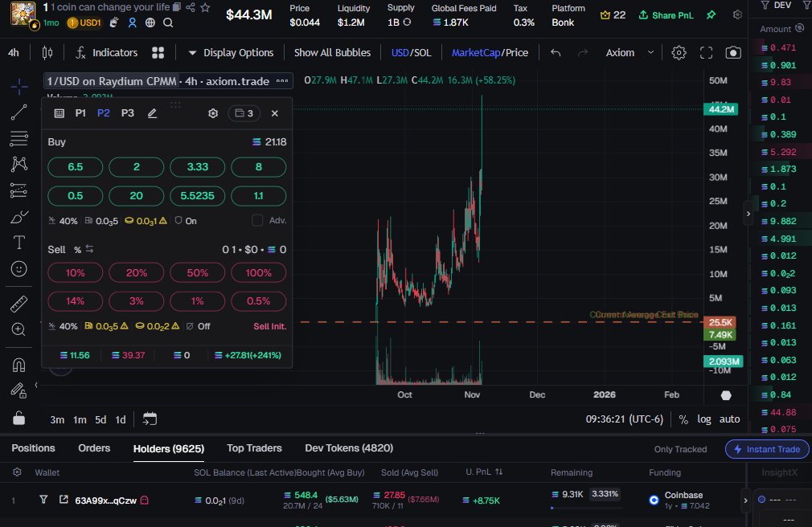Toggle log scale on chart
The image size is (812, 527).
point(703,419)
